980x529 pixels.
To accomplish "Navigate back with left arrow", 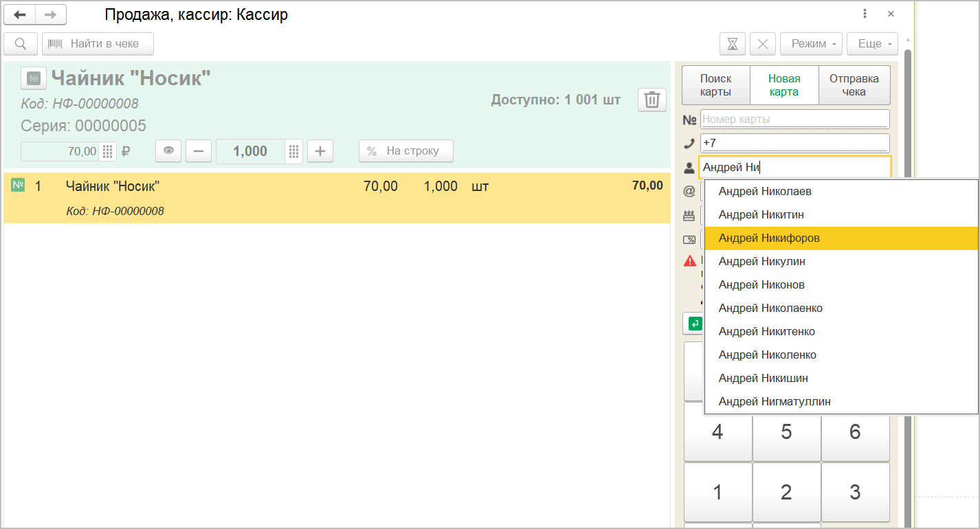I will tap(19, 14).
